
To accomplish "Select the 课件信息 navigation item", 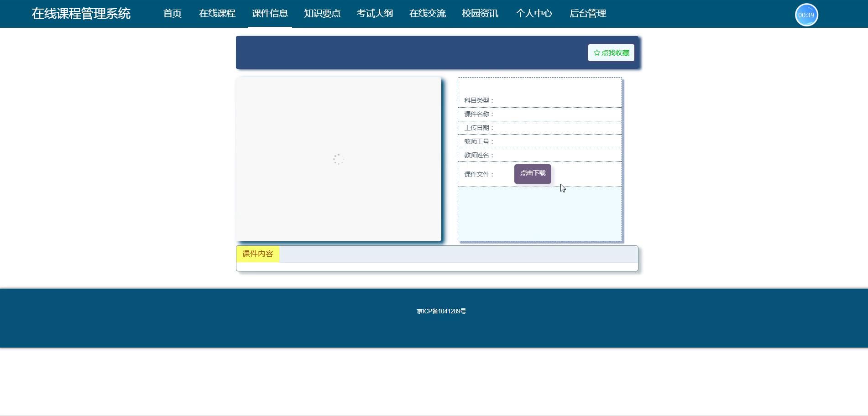I will click(x=270, y=14).
